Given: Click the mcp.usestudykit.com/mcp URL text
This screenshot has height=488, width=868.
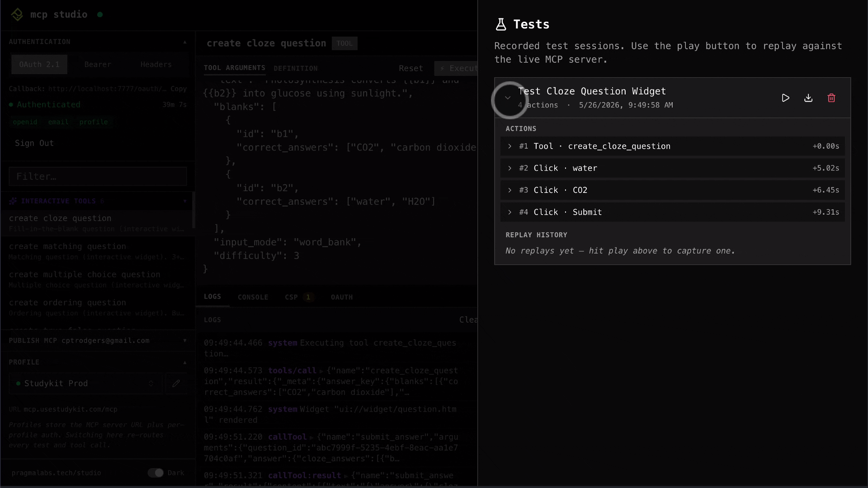Looking at the screenshot, I should [x=71, y=409].
